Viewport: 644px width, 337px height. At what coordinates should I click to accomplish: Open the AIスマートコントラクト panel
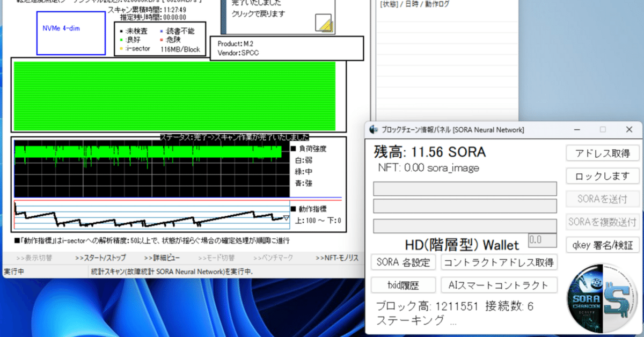499,284
